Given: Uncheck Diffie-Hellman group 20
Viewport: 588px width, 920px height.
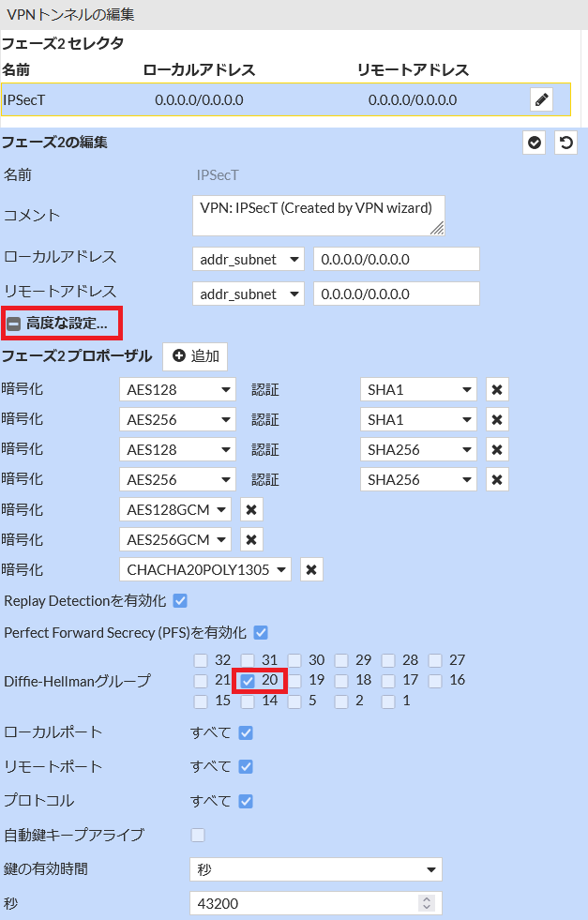Looking at the screenshot, I should pyautogui.click(x=248, y=681).
